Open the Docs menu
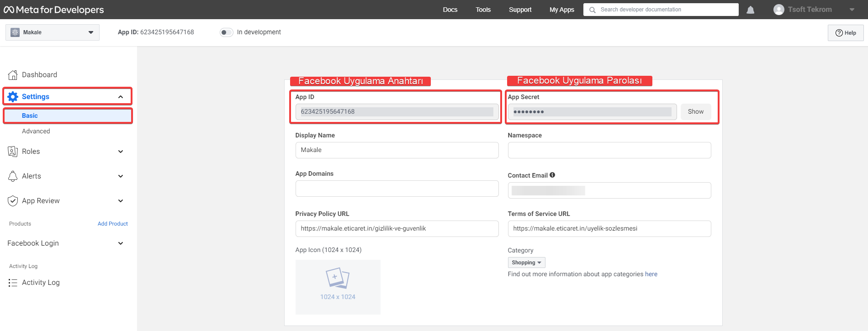Screen dimensions: 868x331 click(450, 10)
